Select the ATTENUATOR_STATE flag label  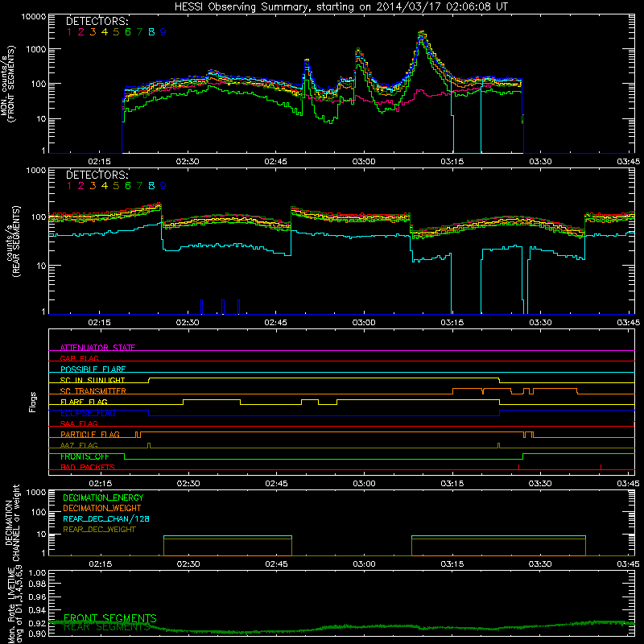click(x=97, y=348)
